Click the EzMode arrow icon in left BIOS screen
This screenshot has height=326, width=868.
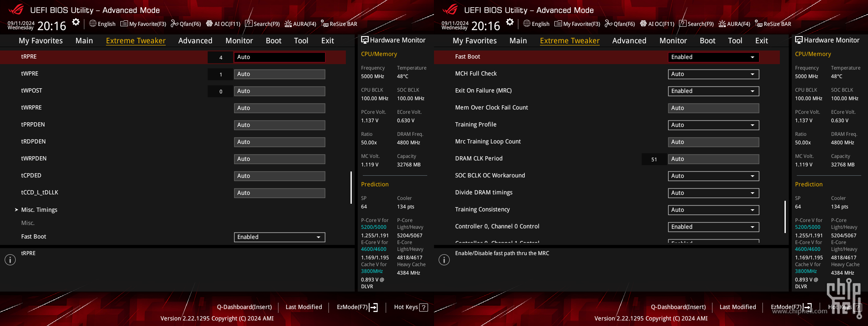tap(373, 307)
